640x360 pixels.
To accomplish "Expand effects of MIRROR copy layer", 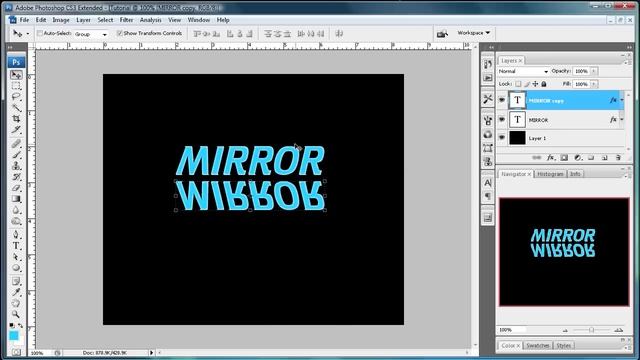I will point(622,100).
